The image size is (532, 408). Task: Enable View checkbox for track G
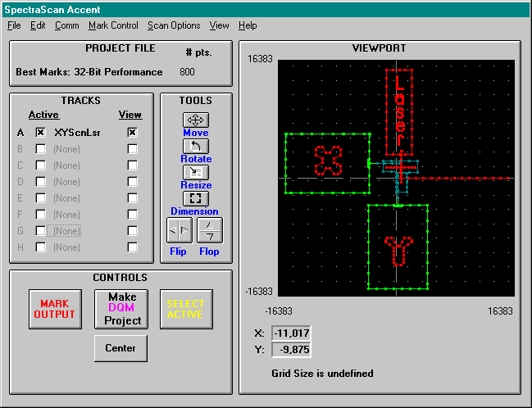[132, 230]
